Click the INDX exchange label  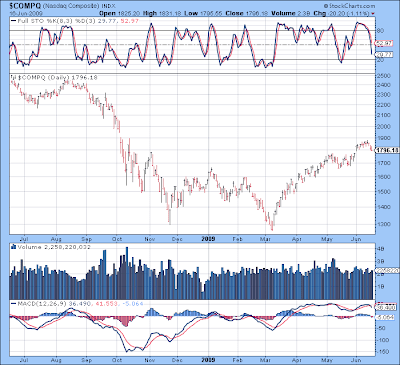(109, 6)
